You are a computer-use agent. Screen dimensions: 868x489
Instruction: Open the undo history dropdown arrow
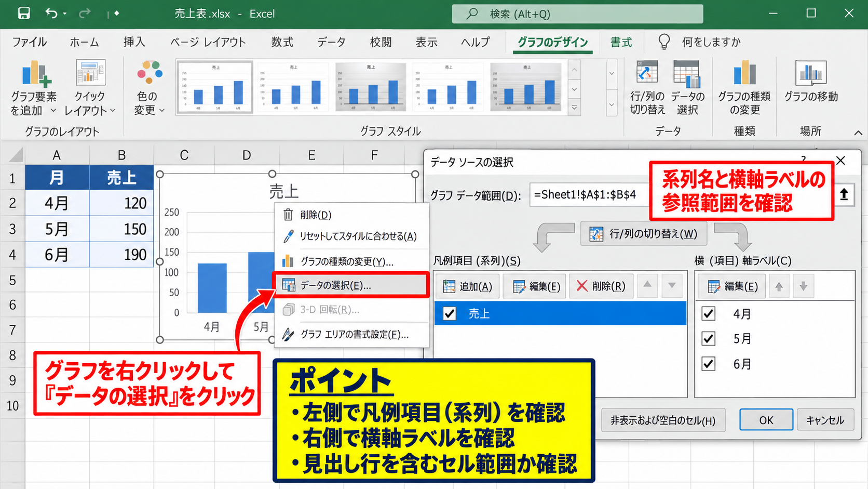point(65,14)
